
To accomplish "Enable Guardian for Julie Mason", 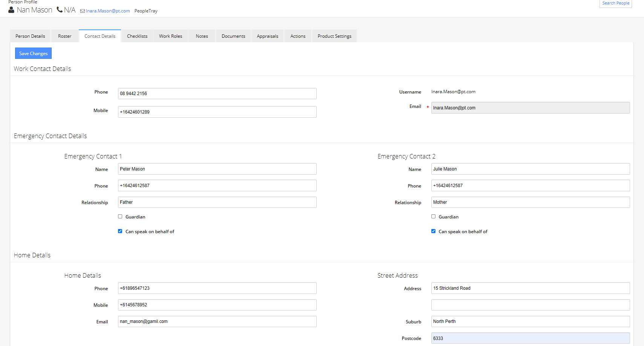I will click(433, 216).
